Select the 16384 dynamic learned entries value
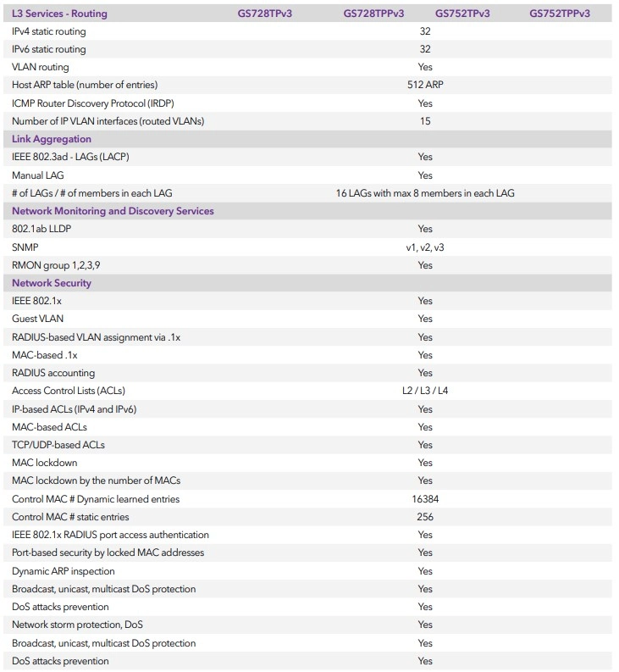Image resolution: width=619 pixels, height=672 pixels. click(425, 499)
